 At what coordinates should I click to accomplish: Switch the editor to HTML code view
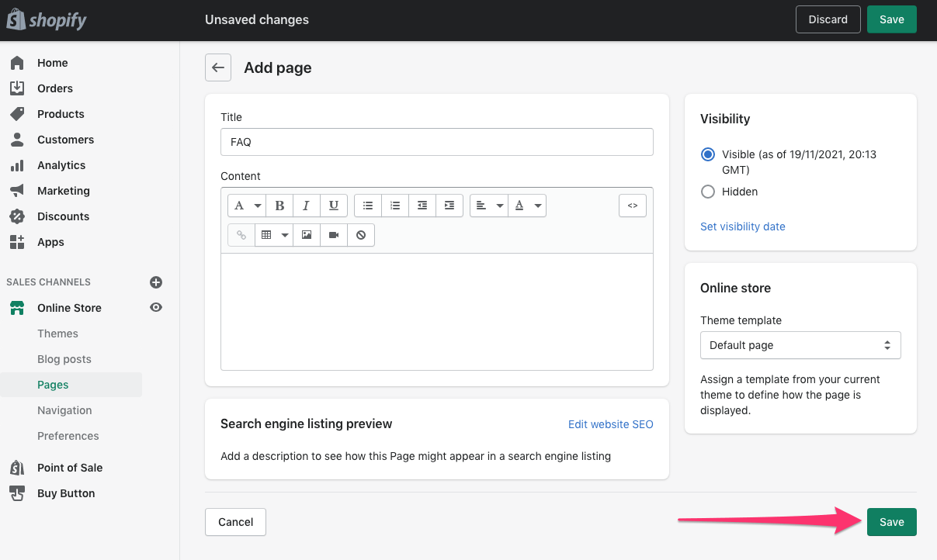[633, 206]
